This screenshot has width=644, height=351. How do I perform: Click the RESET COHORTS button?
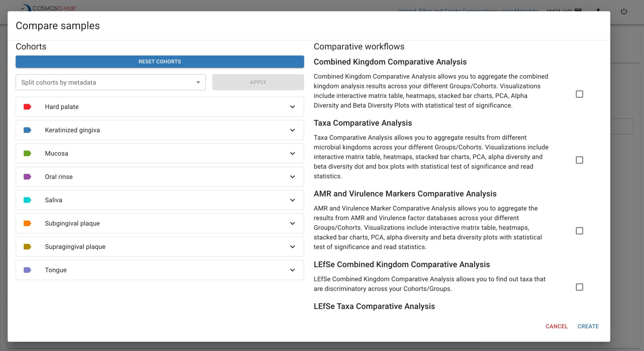[159, 61]
